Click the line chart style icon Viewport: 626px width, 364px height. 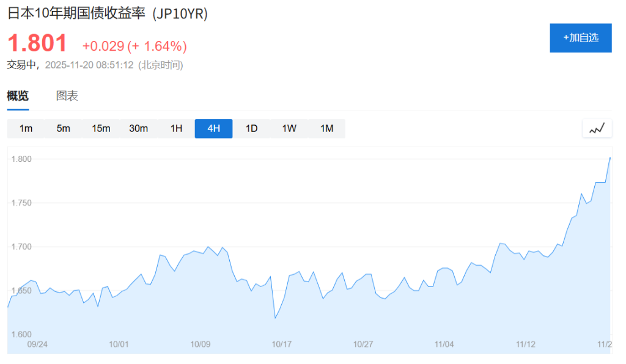597,128
